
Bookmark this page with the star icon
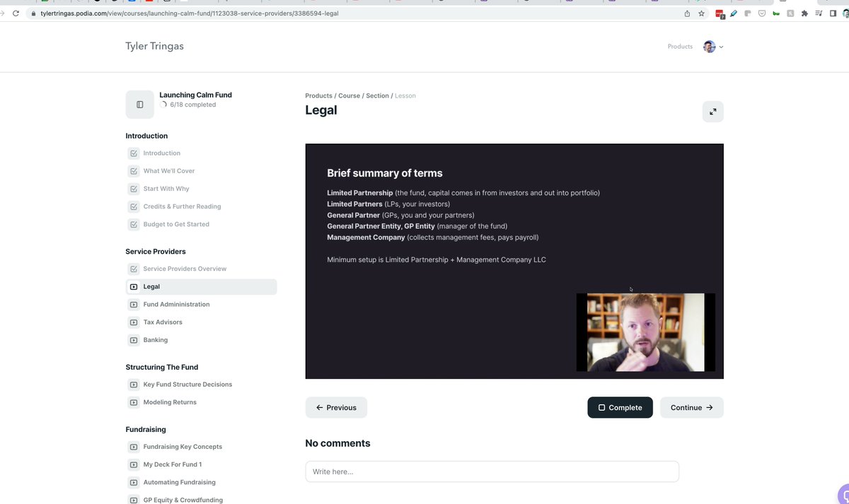click(701, 13)
